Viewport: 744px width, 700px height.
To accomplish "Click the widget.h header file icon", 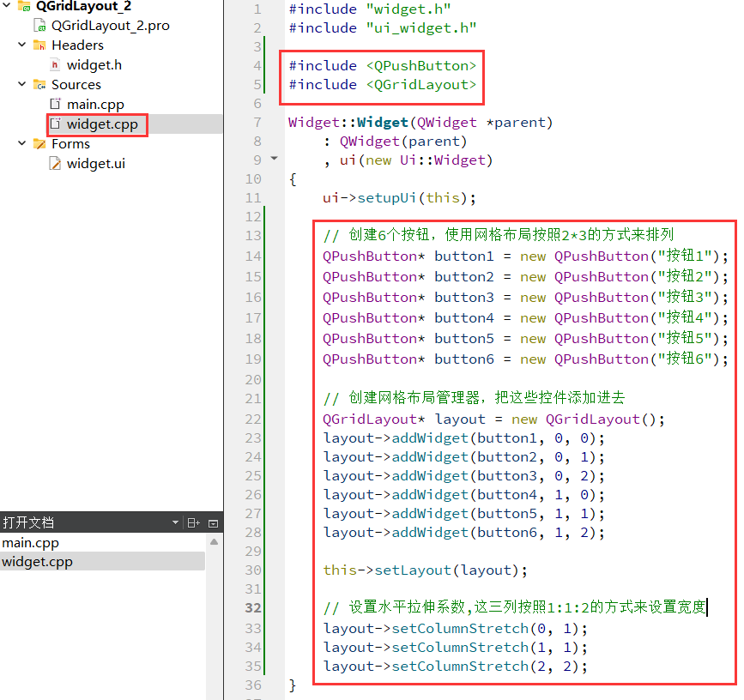I will click(x=55, y=64).
